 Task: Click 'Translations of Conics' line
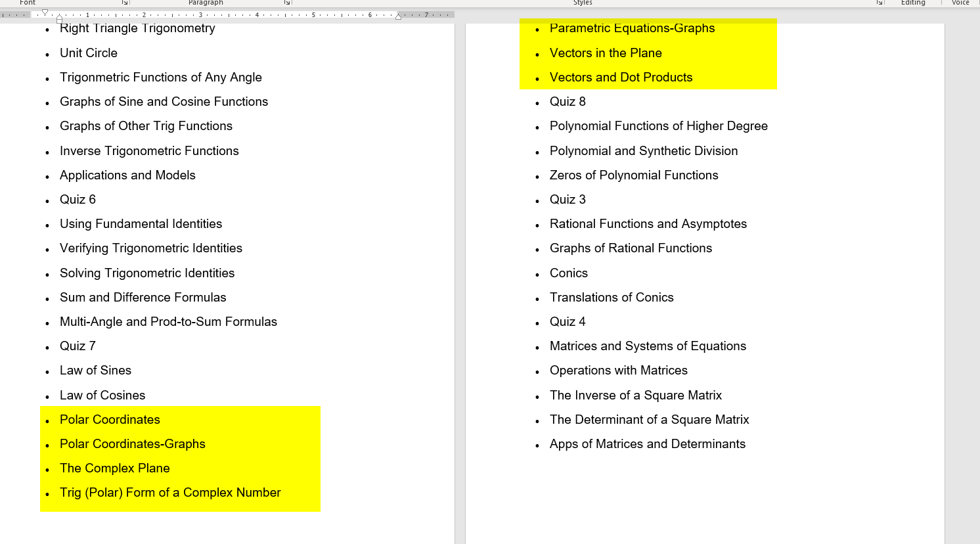pyautogui.click(x=612, y=298)
